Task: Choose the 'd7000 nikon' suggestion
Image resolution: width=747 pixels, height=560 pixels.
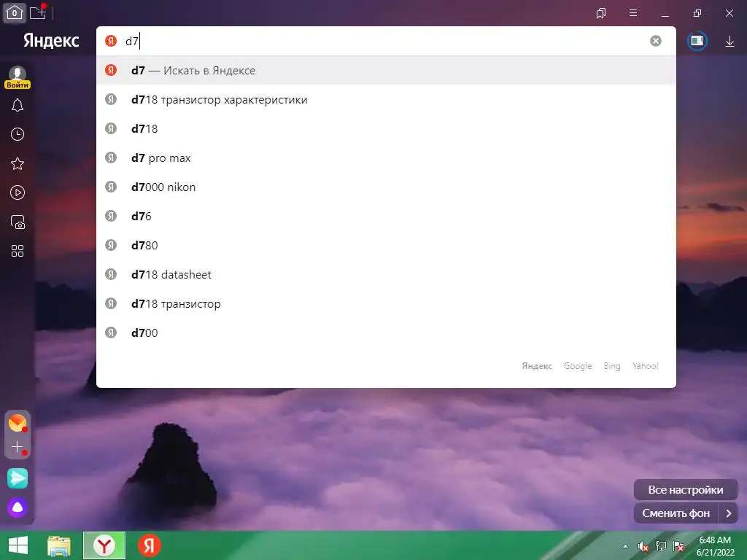Action: pos(386,187)
